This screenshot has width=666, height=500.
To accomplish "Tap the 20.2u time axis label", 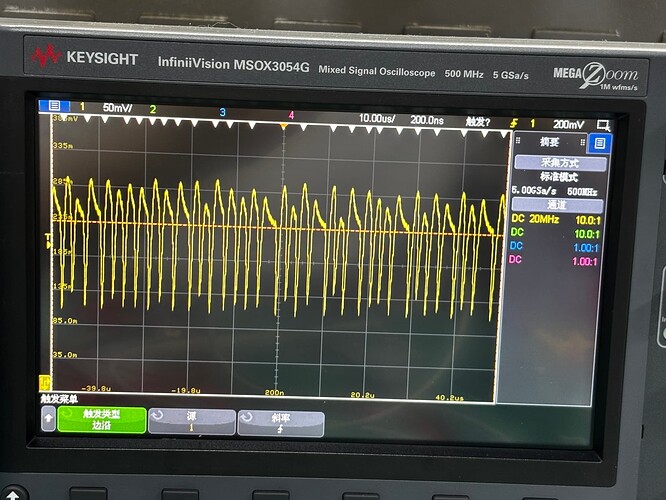I will pyautogui.click(x=362, y=395).
